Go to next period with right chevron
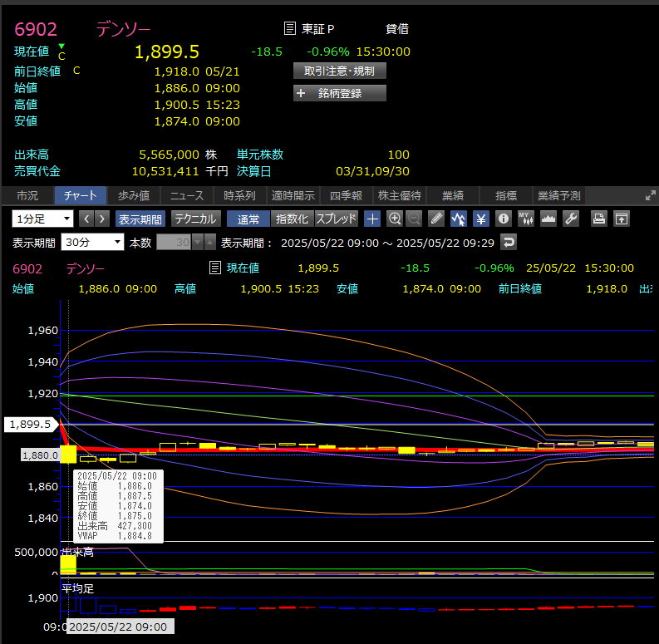Screen dimensions: 659x644 click(x=102, y=219)
